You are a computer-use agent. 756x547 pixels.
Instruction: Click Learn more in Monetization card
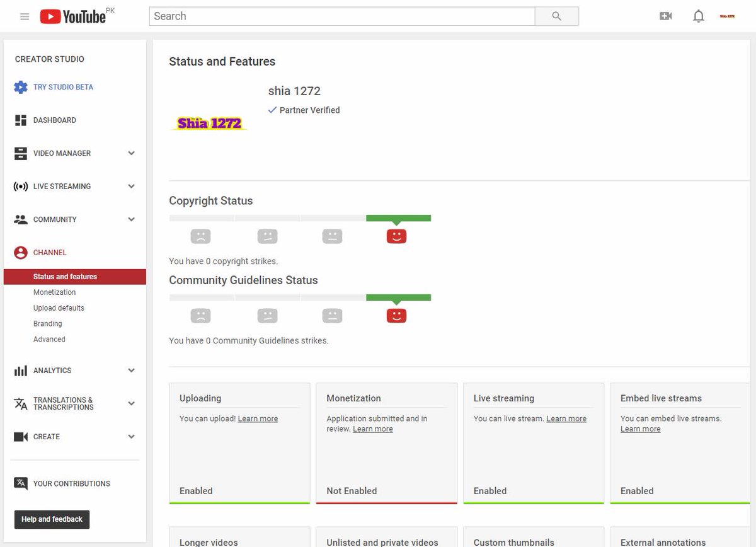click(373, 429)
